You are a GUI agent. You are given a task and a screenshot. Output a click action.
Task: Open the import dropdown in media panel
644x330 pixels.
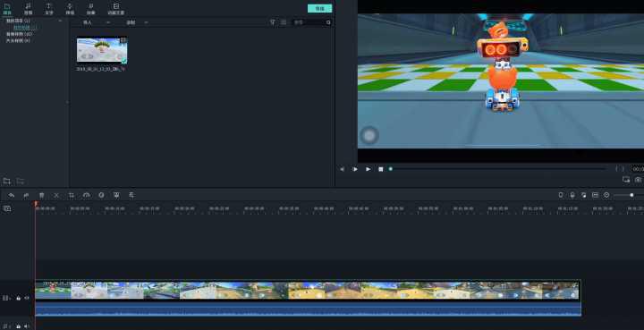tap(96, 22)
